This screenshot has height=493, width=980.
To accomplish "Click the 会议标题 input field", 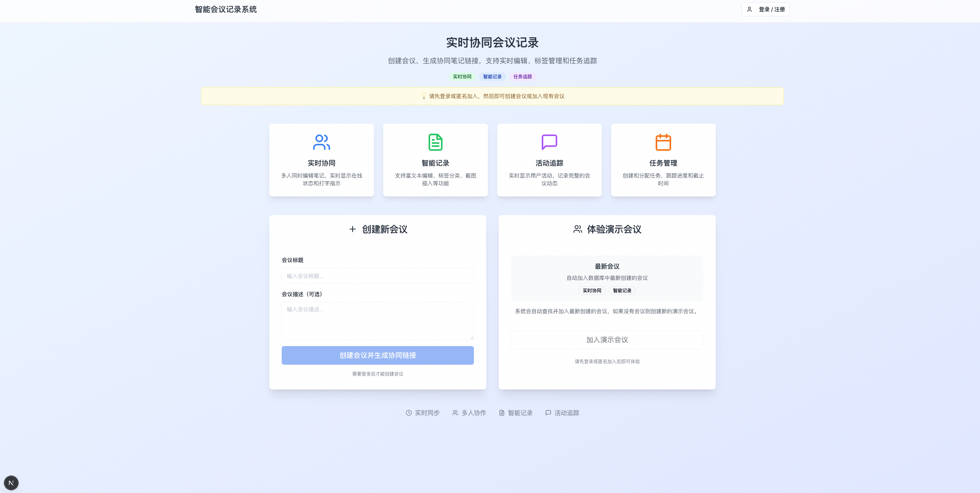I will 377,276.
